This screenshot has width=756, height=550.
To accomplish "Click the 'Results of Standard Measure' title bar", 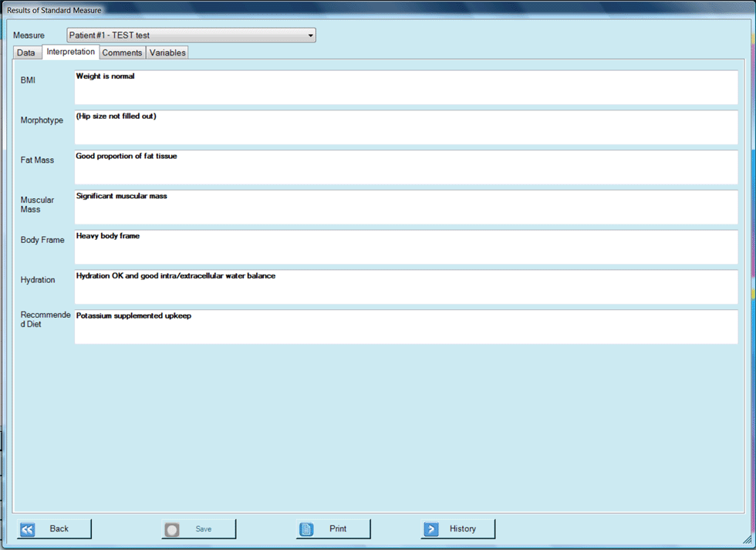I will coord(378,9).
